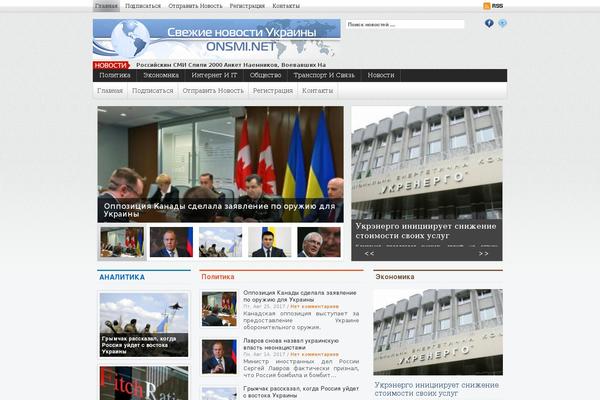
Task: Open the news ticker headline about Российские СМИ
Action: 231,65
